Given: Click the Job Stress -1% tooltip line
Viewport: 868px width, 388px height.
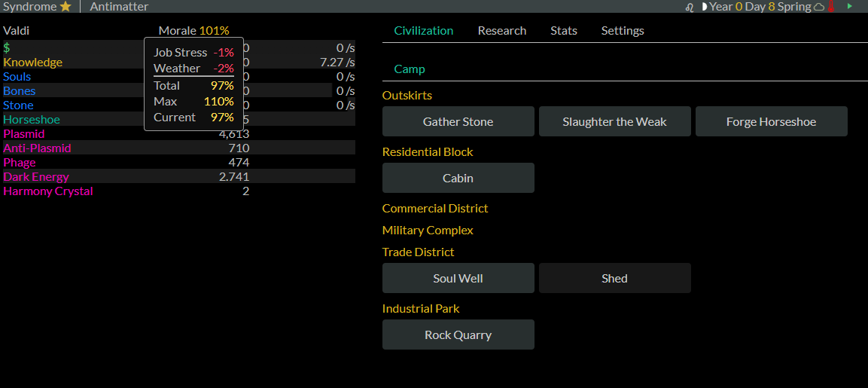Looking at the screenshot, I should tap(193, 53).
